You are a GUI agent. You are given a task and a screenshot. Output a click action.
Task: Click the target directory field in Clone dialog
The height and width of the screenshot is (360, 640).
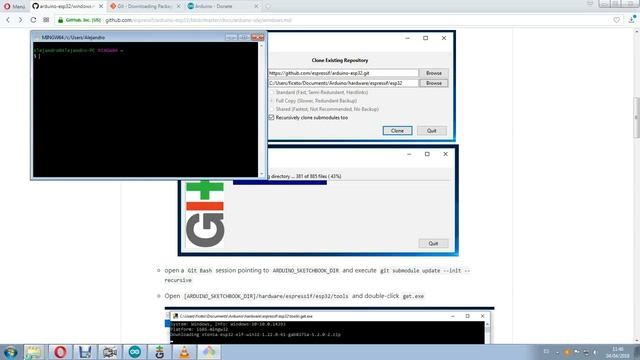pyautogui.click(x=343, y=83)
